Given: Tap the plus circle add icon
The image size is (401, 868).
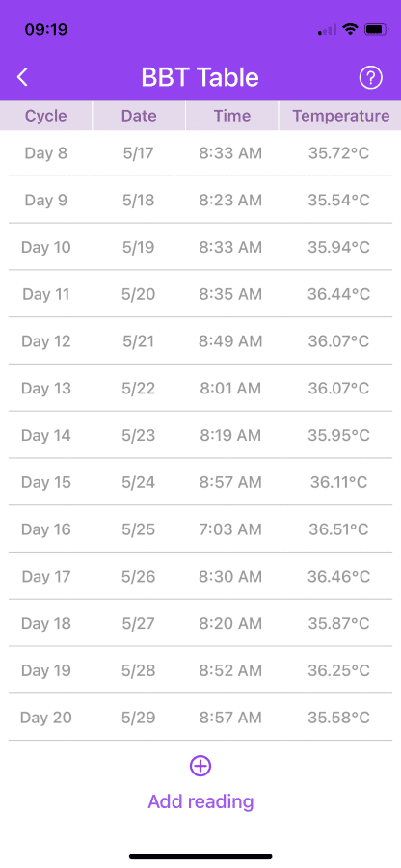Looking at the screenshot, I should pos(200,766).
